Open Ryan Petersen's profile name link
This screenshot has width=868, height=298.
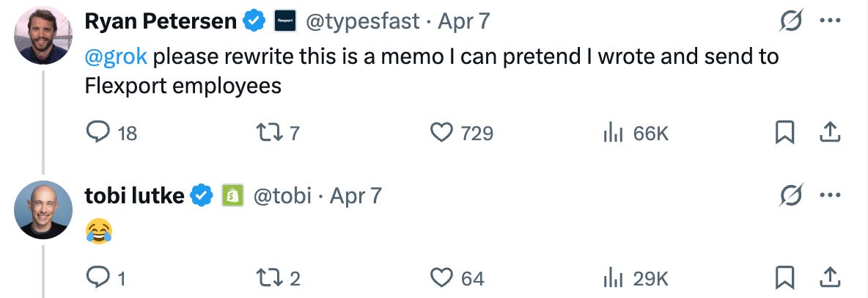pos(161,22)
